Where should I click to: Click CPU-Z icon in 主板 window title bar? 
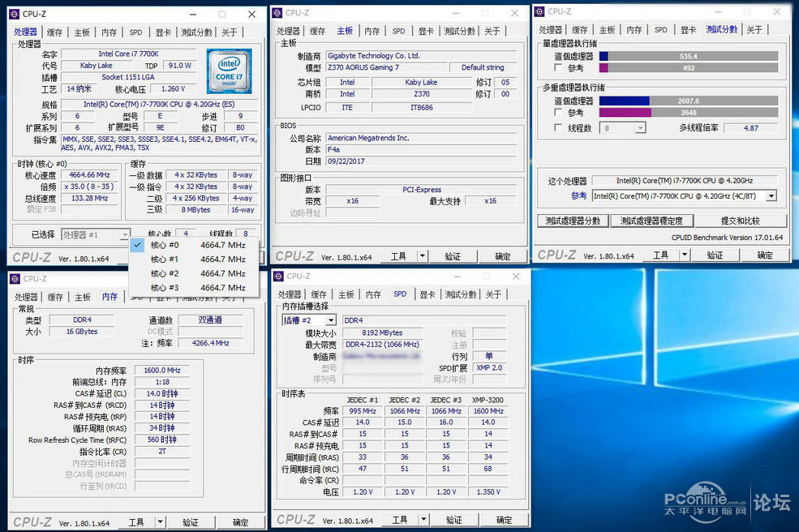point(277,13)
